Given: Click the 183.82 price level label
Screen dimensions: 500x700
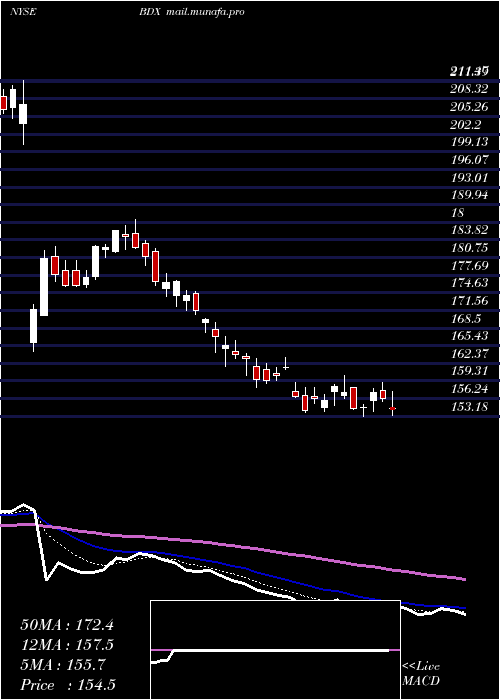Looking at the screenshot, I should (x=469, y=230).
